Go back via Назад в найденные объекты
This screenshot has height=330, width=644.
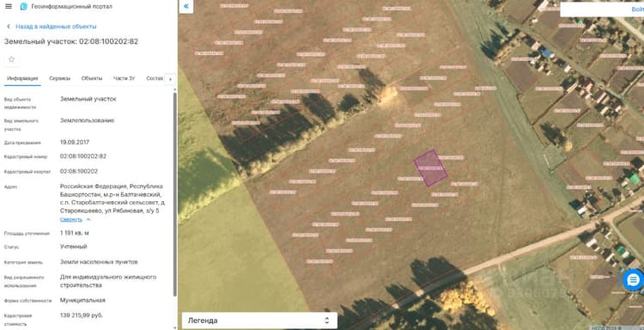[56, 27]
